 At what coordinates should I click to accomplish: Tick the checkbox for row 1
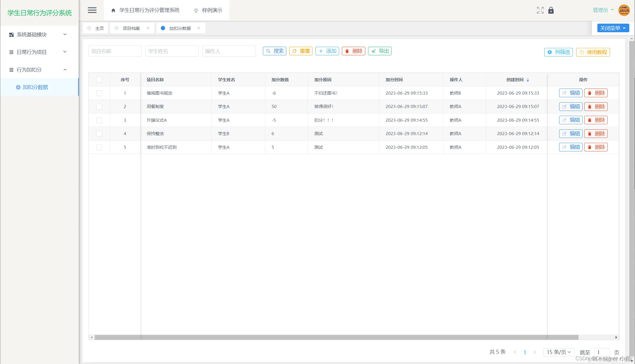tap(99, 93)
